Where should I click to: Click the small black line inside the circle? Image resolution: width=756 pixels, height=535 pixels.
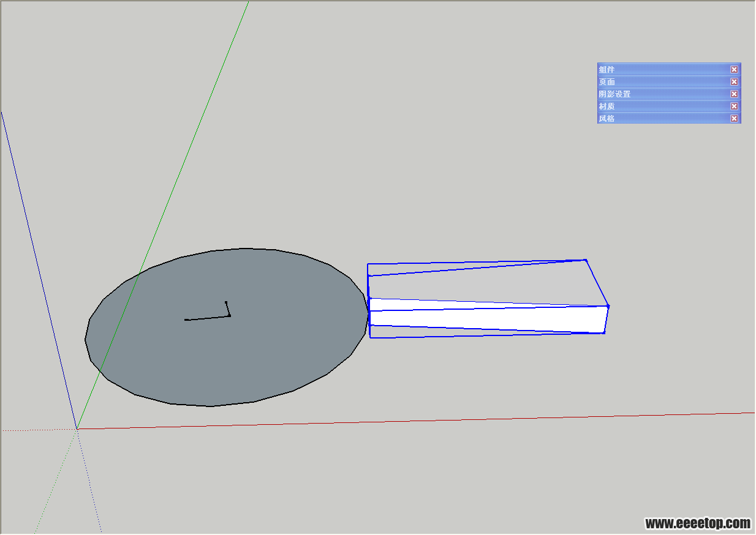click(x=207, y=318)
